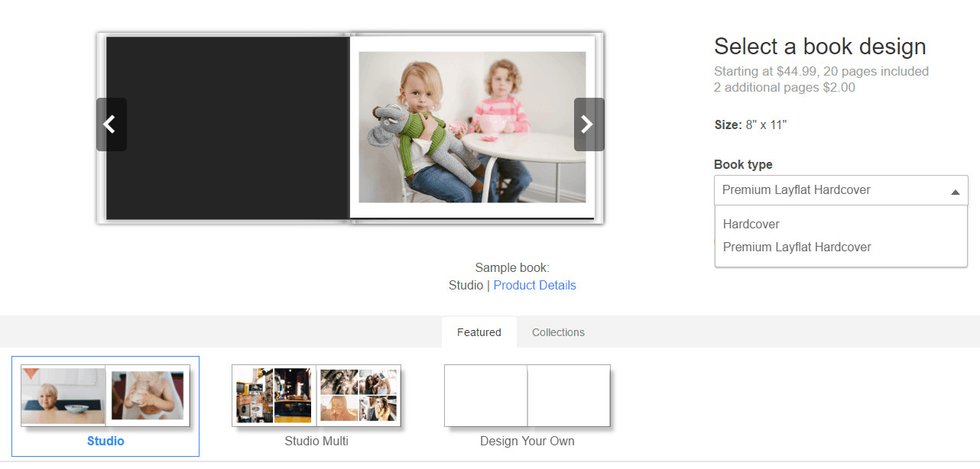
Task: Click the Size 8" x 11" text
Action: 751,125
